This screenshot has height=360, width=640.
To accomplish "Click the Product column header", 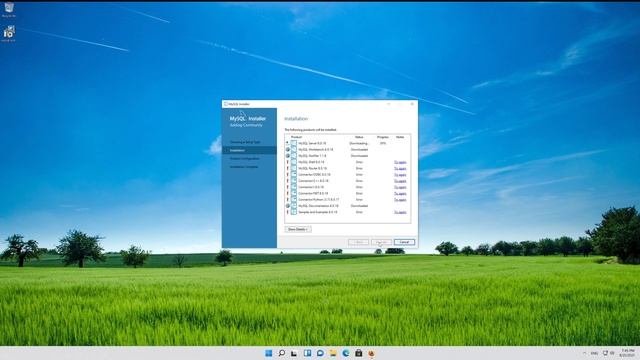I will coord(296,137).
